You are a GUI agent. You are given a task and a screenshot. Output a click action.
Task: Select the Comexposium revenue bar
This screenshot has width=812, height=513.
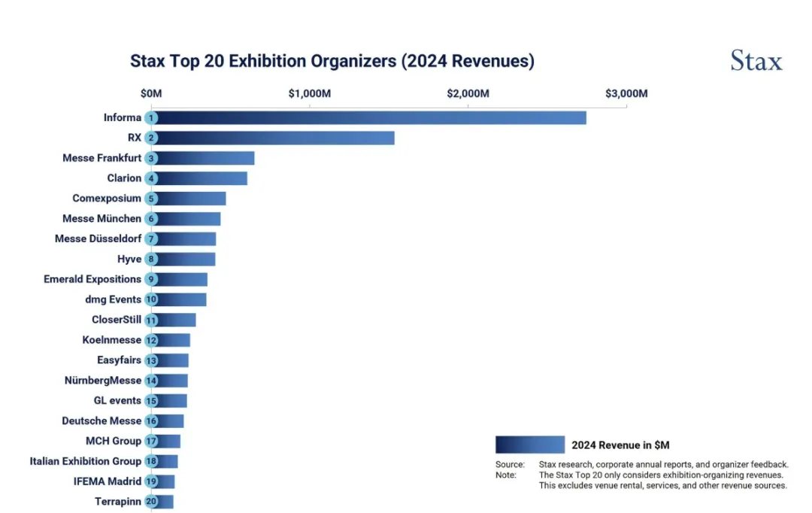pos(189,199)
